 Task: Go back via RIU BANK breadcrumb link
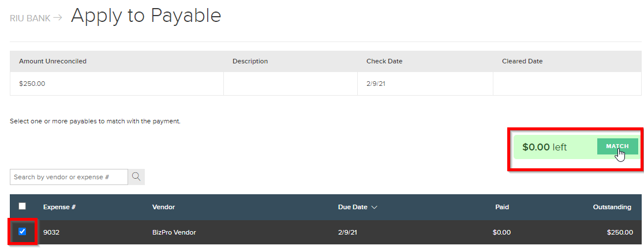coord(30,18)
